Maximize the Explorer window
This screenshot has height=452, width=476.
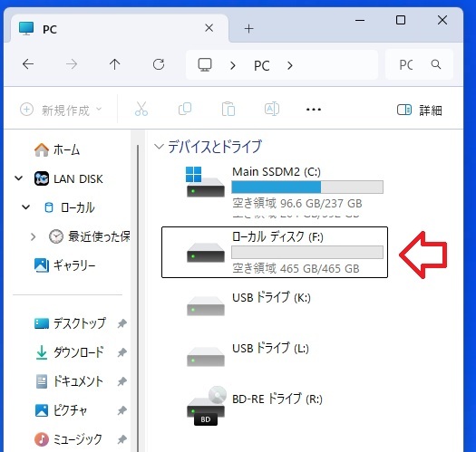[x=401, y=20]
